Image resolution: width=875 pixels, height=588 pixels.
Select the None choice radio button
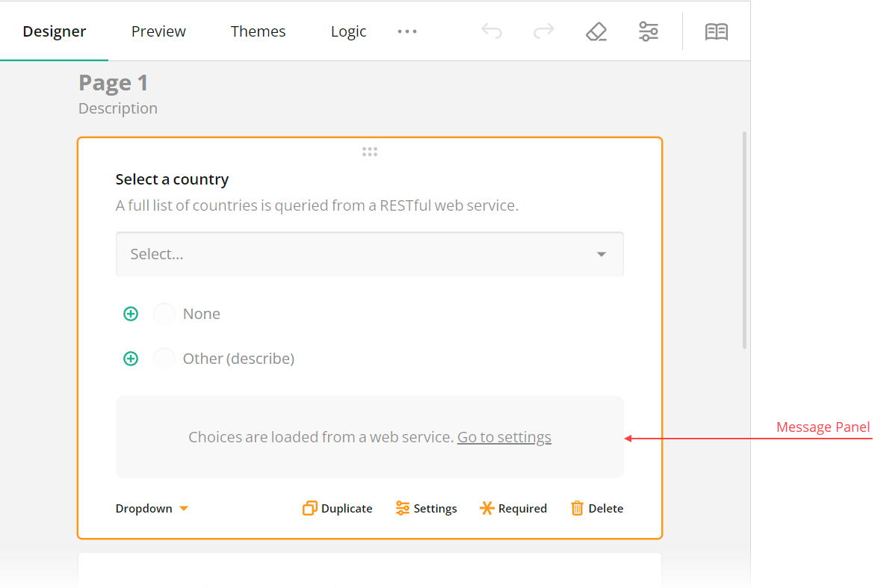pyautogui.click(x=164, y=313)
